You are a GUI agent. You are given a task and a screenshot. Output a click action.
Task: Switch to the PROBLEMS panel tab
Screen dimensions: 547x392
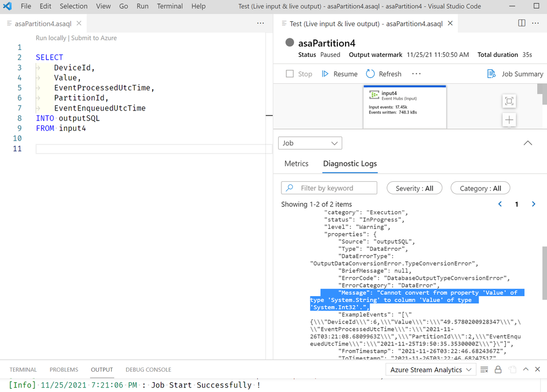pyautogui.click(x=64, y=370)
